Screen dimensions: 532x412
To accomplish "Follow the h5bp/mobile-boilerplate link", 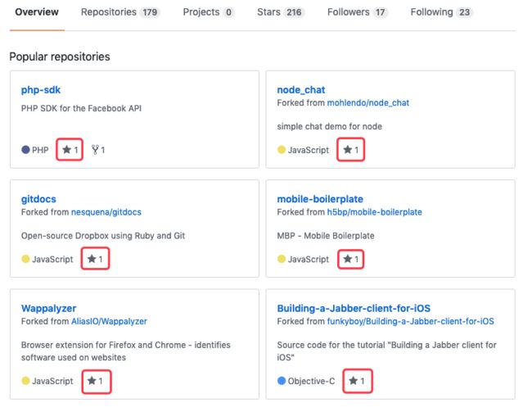I will (x=375, y=212).
